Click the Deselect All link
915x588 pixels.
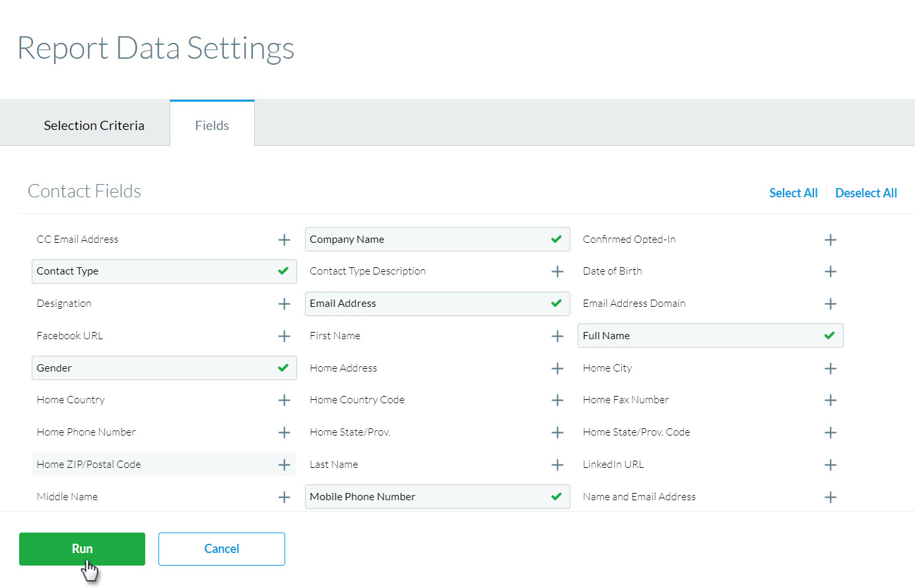(865, 193)
